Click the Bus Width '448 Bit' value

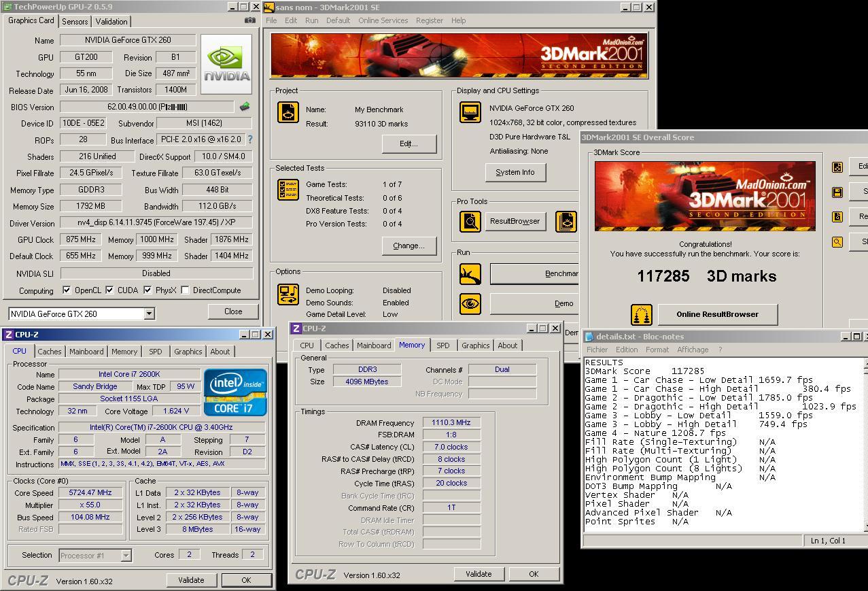216,190
